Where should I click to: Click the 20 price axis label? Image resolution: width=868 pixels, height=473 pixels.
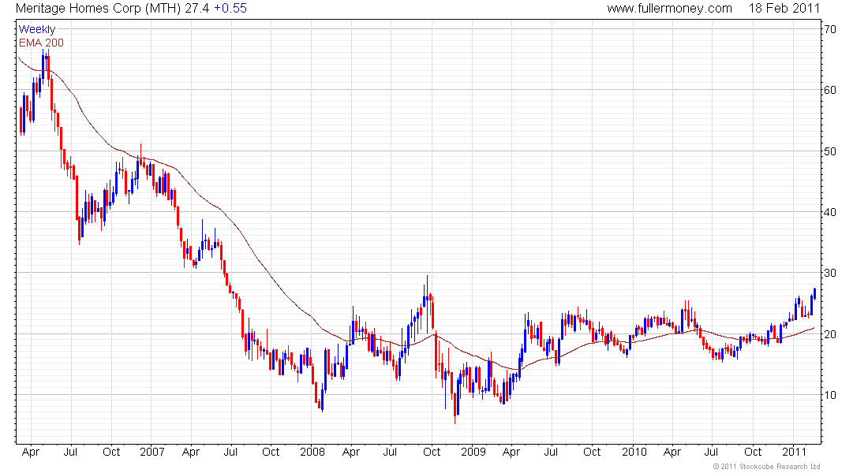click(x=830, y=334)
